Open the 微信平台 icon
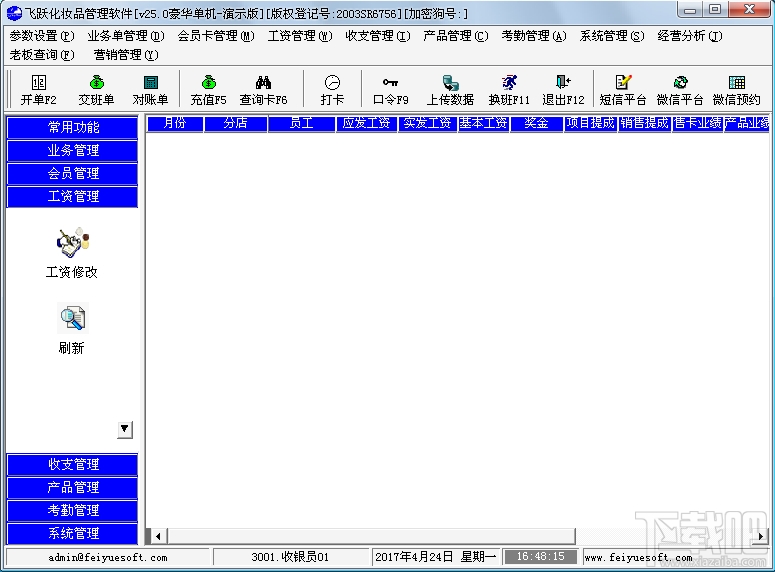 tap(680, 83)
